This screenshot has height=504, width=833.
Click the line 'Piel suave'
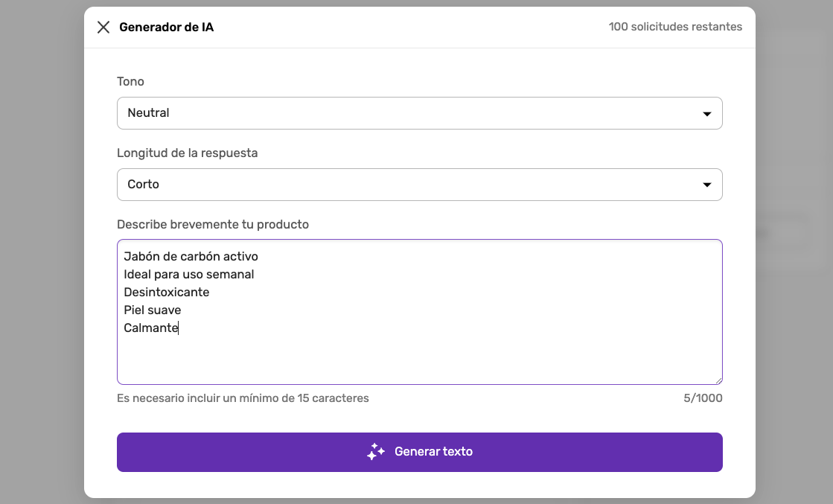click(152, 310)
